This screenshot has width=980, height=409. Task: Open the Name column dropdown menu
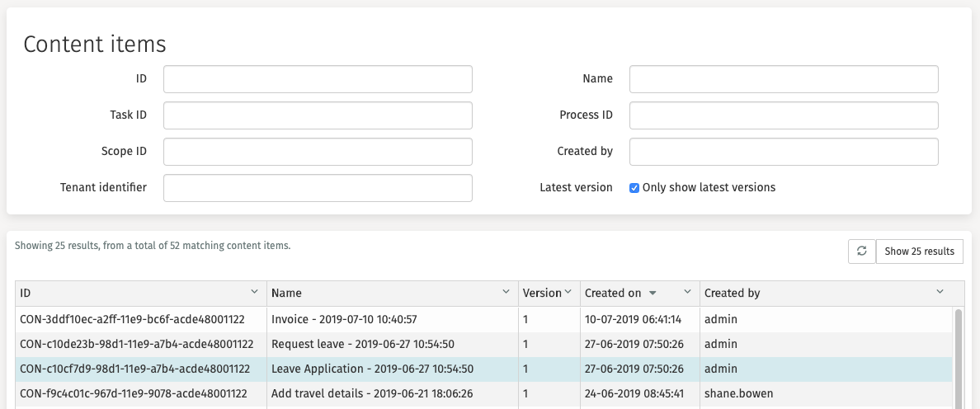coord(506,292)
